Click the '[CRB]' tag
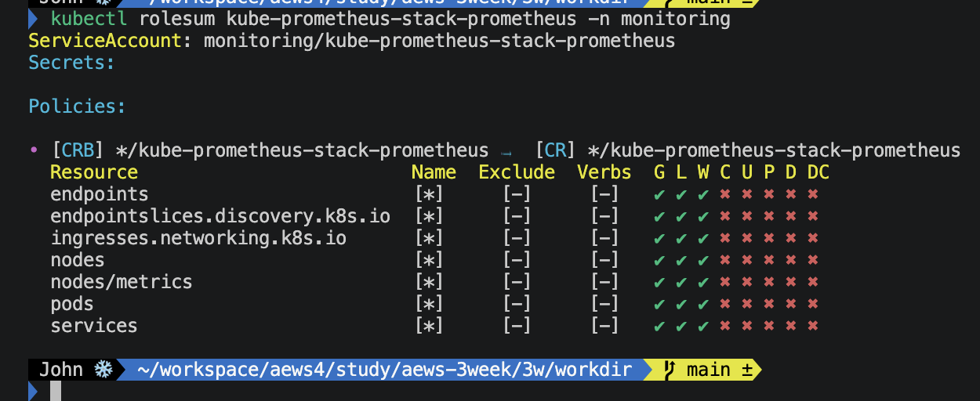 (x=78, y=150)
